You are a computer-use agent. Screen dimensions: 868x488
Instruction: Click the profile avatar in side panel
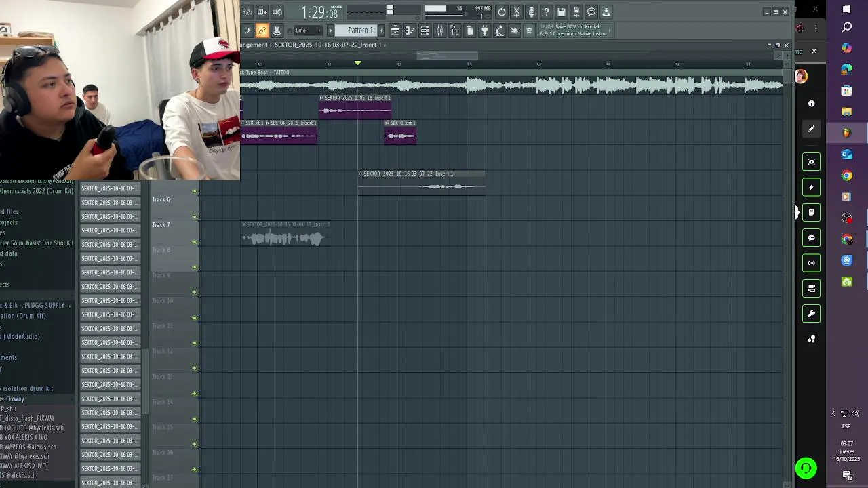[x=802, y=76]
